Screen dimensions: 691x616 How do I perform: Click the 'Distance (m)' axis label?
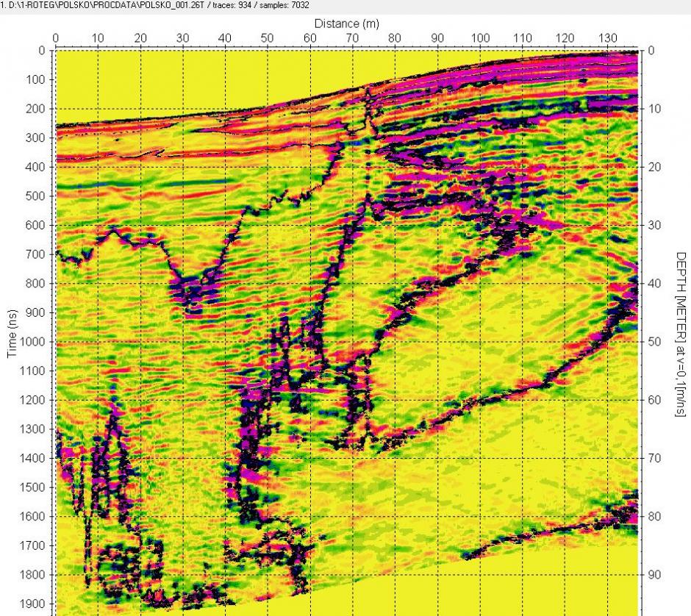tap(345, 24)
